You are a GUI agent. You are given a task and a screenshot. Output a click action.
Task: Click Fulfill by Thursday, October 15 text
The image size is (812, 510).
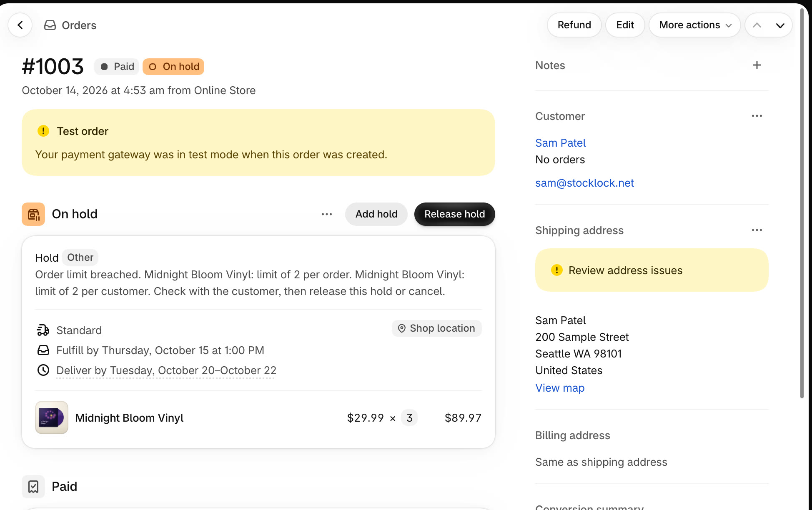coord(160,350)
